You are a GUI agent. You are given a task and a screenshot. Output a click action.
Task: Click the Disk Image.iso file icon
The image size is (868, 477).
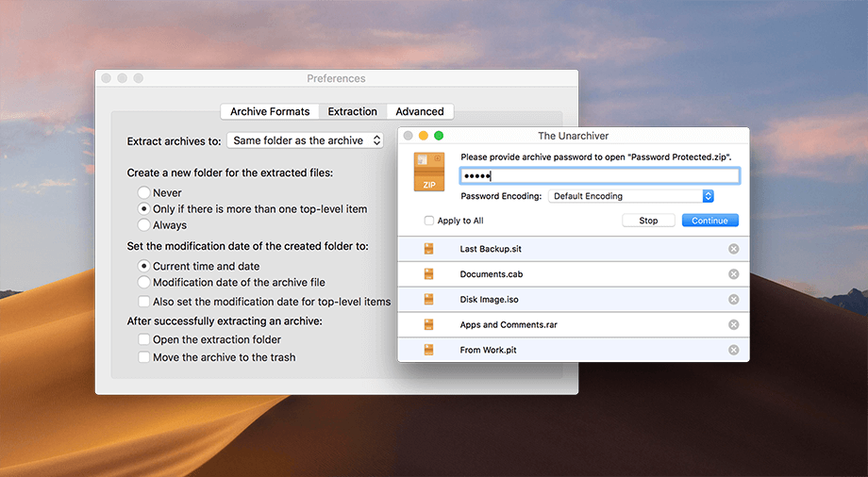click(429, 300)
